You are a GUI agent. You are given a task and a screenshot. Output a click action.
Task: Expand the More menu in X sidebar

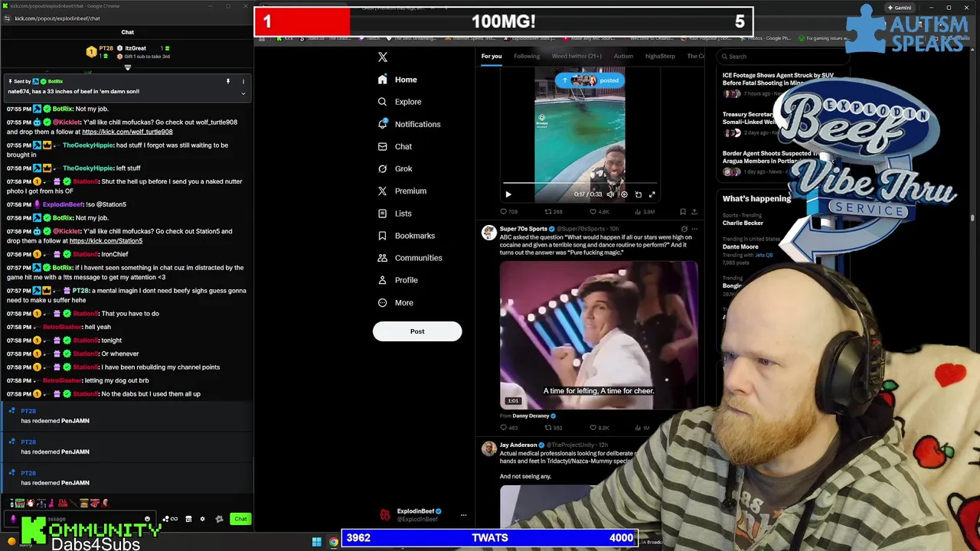click(395, 302)
